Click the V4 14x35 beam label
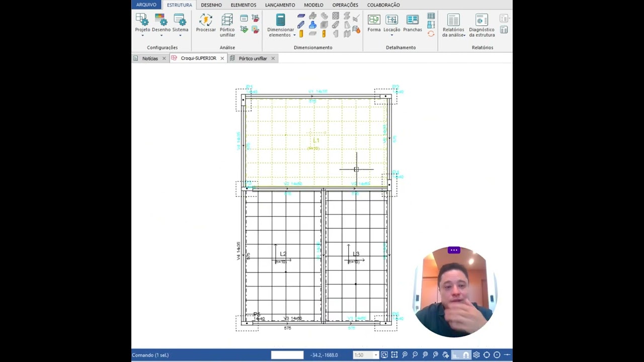 click(238, 250)
